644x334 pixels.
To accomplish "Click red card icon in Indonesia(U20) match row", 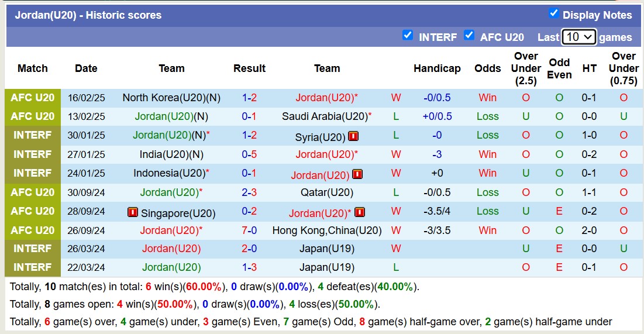I will pos(357,174).
